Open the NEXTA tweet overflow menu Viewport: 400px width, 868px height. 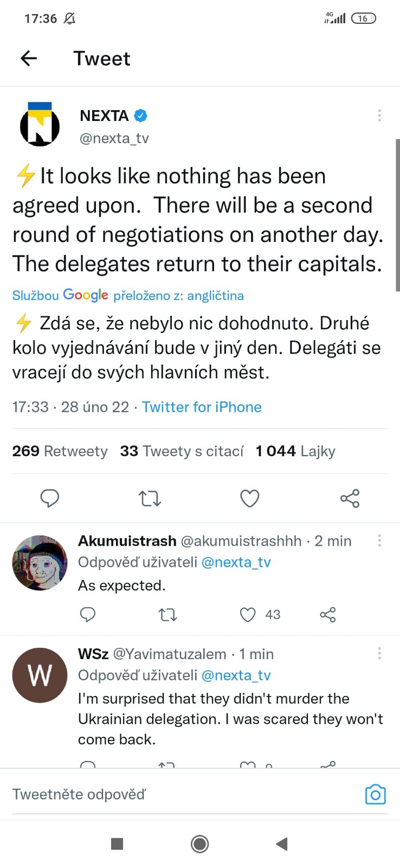pyautogui.click(x=379, y=115)
